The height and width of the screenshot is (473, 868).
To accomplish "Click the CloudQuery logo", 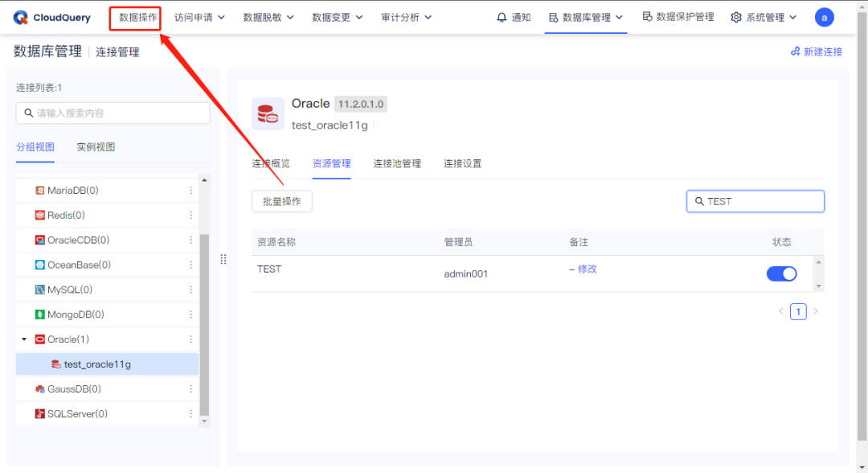I will tap(52, 17).
